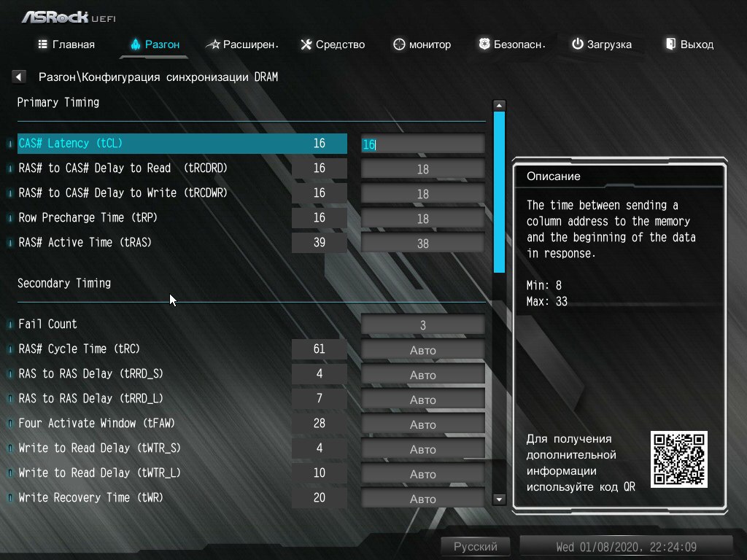This screenshot has height=560, width=747.
Task: Click the QR code image
Action: [679, 459]
